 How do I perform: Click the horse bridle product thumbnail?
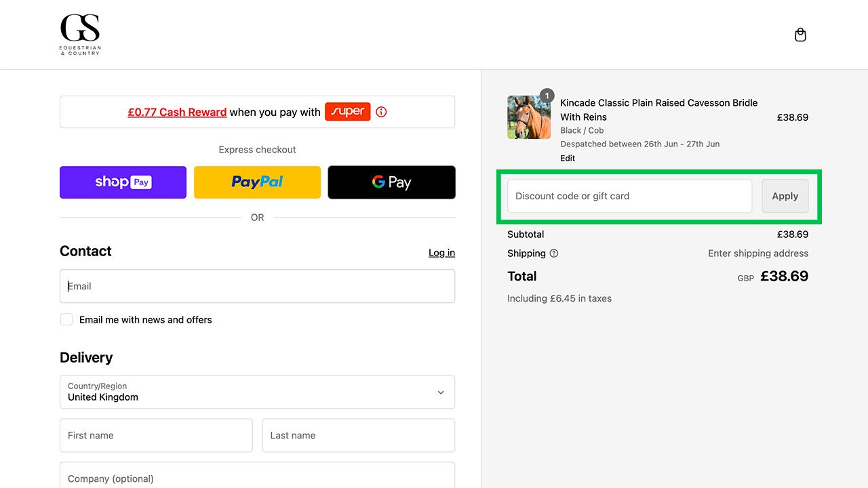(529, 117)
